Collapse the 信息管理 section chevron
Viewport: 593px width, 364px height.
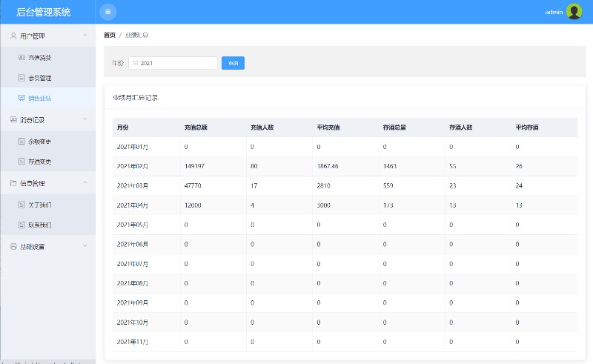(x=85, y=182)
